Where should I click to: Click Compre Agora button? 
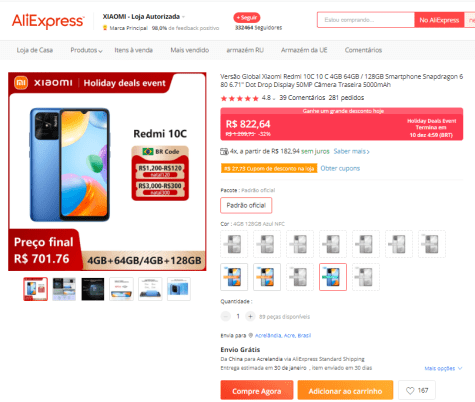[x=257, y=390]
